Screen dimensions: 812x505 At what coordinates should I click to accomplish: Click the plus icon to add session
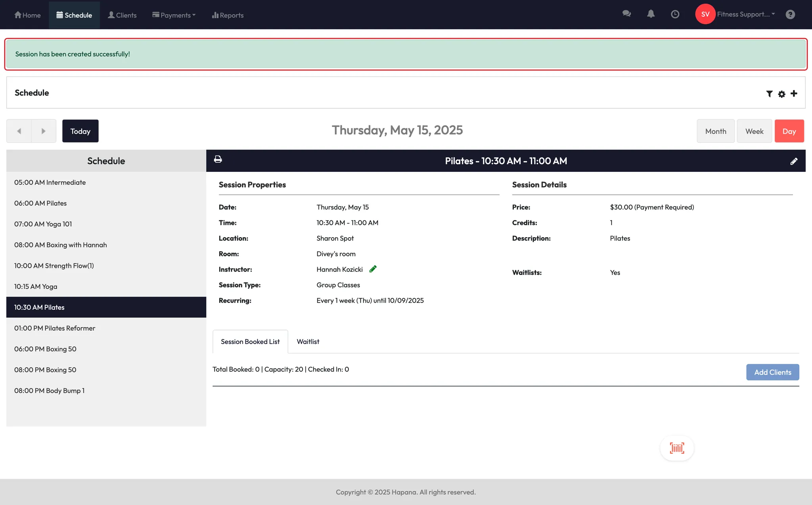(x=794, y=94)
